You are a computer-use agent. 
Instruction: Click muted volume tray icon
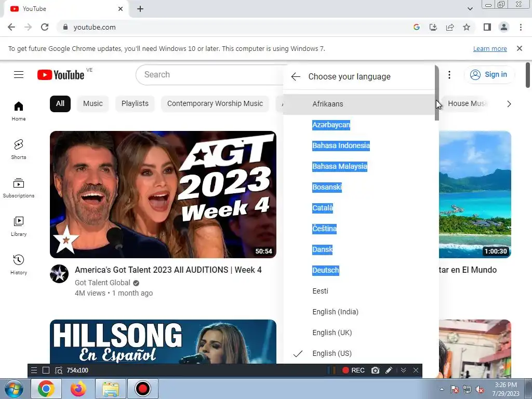click(480, 390)
